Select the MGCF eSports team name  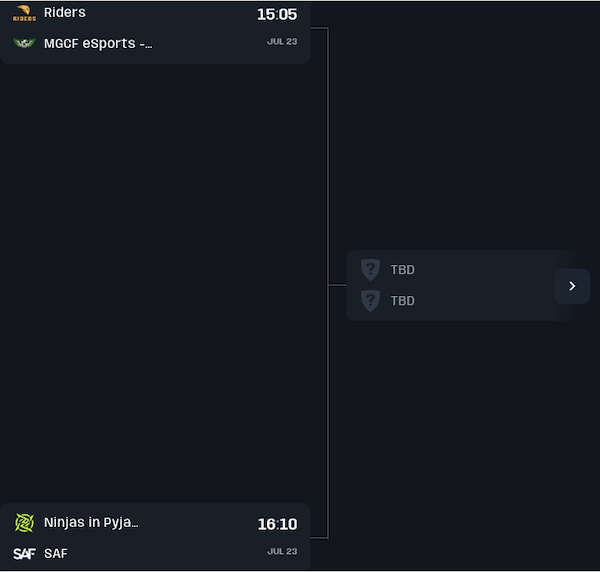[x=98, y=43]
